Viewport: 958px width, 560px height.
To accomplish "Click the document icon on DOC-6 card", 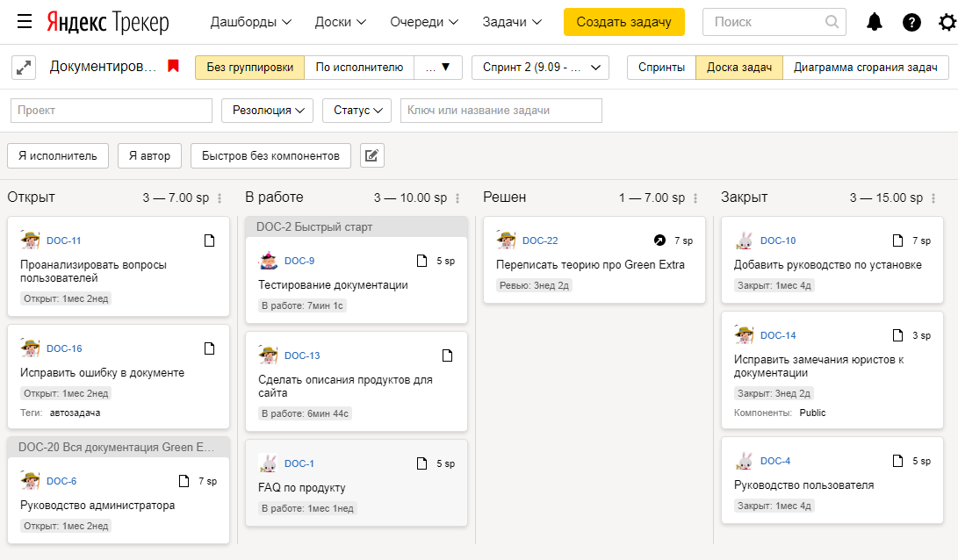I will click(x=184, y=481).
